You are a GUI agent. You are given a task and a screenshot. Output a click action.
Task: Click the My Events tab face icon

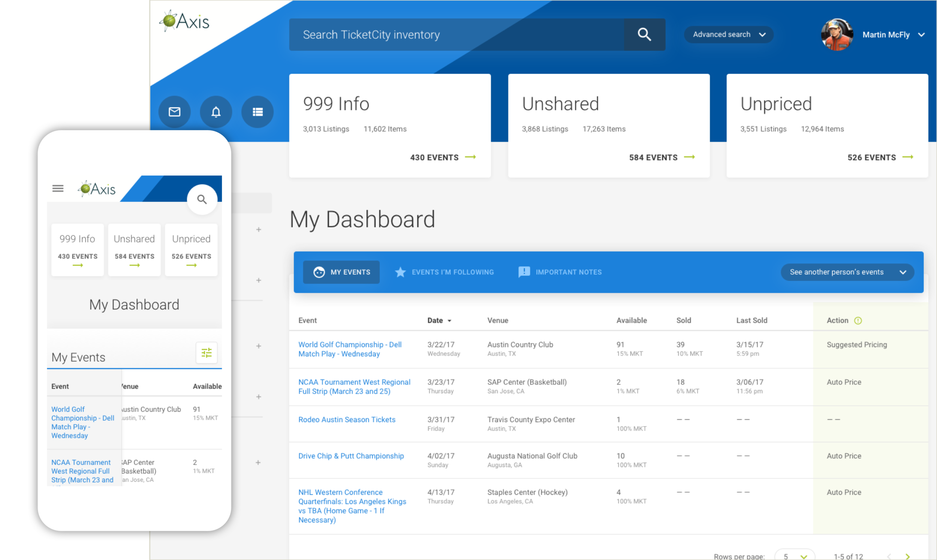tap(319, 272)
